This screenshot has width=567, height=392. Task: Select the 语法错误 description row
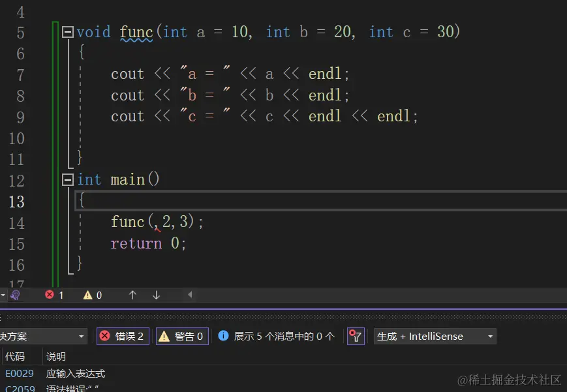click(72, 388)
